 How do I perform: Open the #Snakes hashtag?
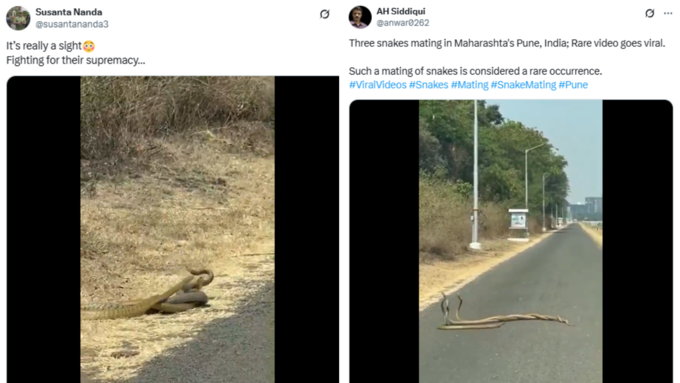click(x=428, y=85)
